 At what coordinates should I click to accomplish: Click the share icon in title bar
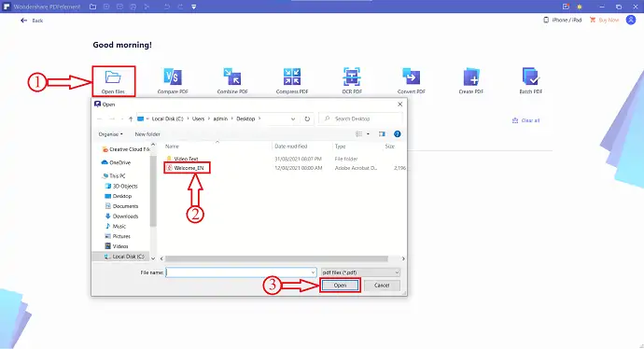[147, 7]
